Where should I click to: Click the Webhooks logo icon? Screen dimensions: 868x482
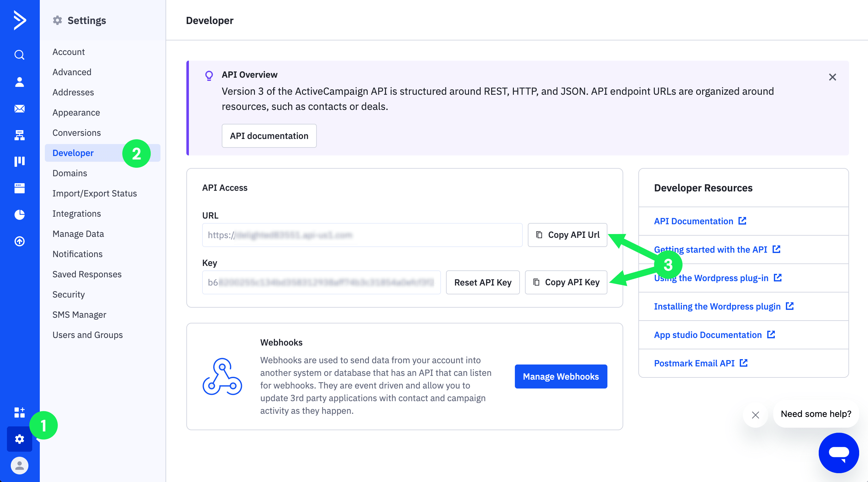pos(222,377)
